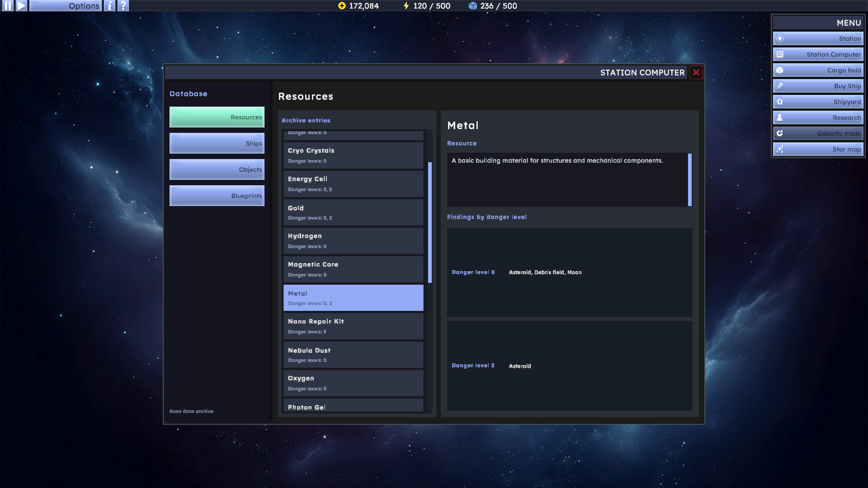Open the info 'i' icon
Viewport: 868px width, 488px height.
[109, 6]
